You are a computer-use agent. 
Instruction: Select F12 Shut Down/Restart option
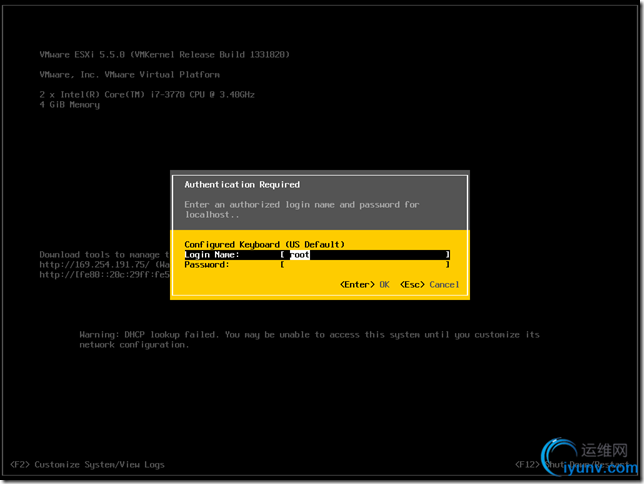573,465
